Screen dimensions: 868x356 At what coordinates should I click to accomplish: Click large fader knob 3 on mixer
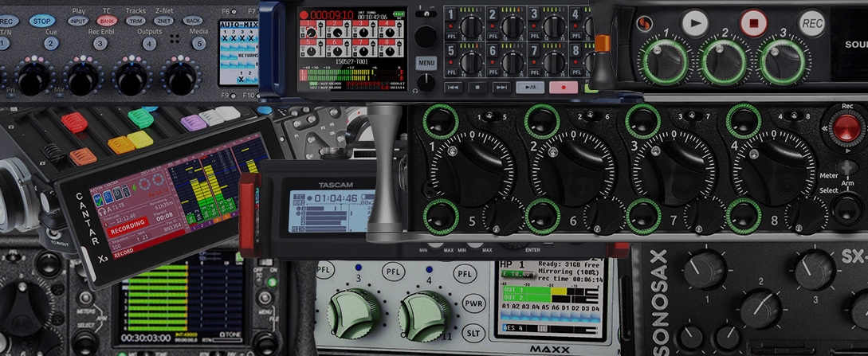[675, 171]
